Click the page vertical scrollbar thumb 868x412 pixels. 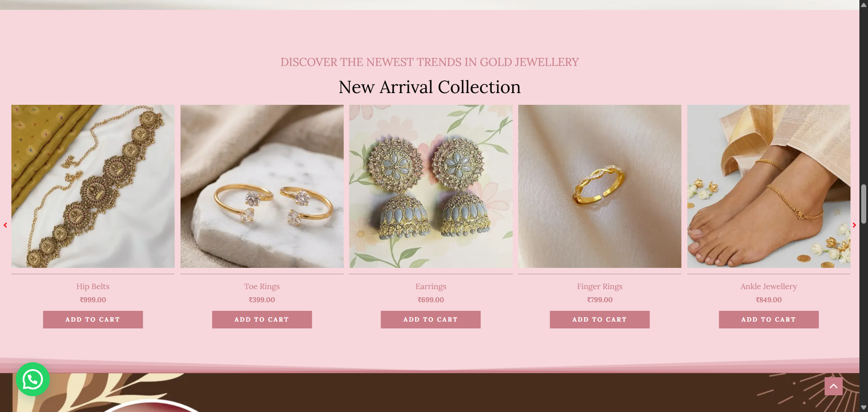[x=863, y=204]
